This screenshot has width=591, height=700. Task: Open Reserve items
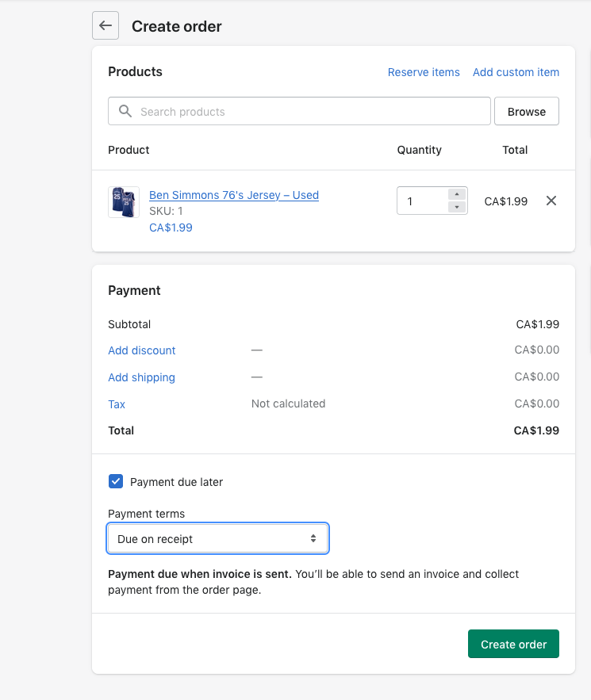click(424, 72)
